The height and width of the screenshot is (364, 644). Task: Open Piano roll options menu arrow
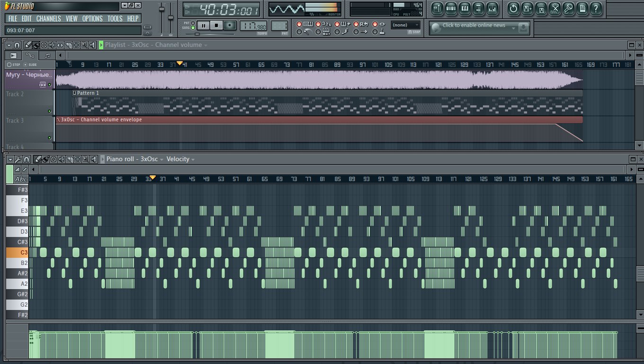(x=10, y=159)
